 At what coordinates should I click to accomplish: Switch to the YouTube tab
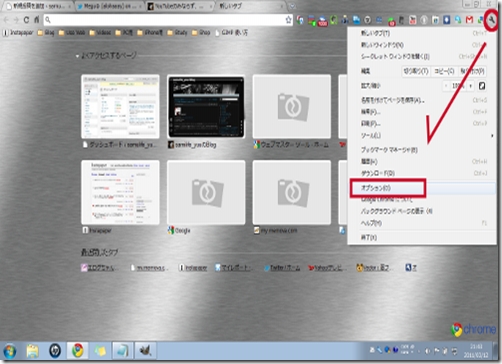[x=180, y=6]
